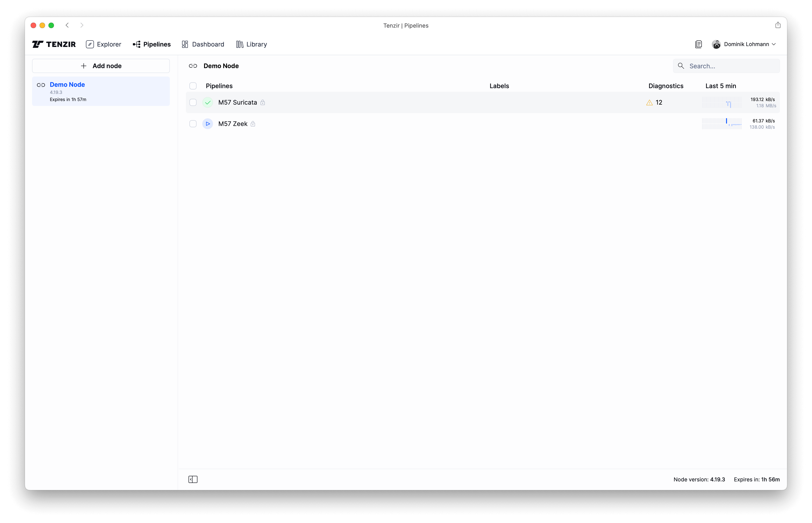Click the sidebar Expires in 1h 57m text
The height and width of the screenshot is (523, 812).
68,99
